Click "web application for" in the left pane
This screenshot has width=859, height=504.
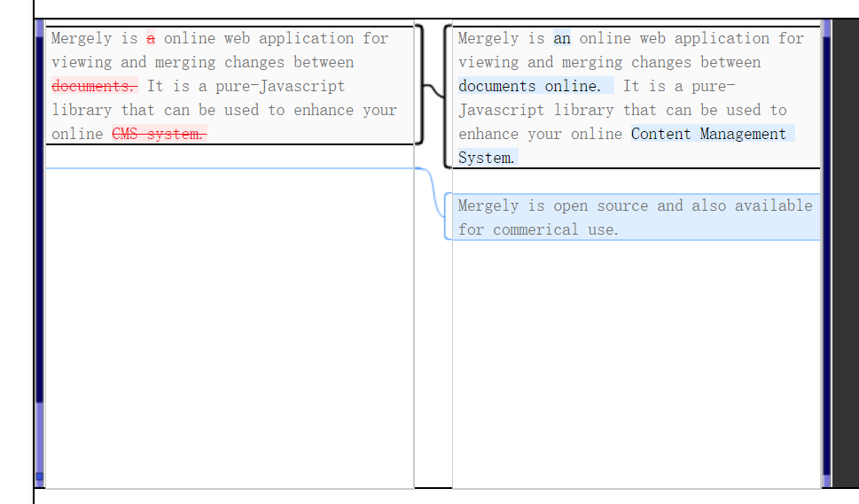click(306, 38)
